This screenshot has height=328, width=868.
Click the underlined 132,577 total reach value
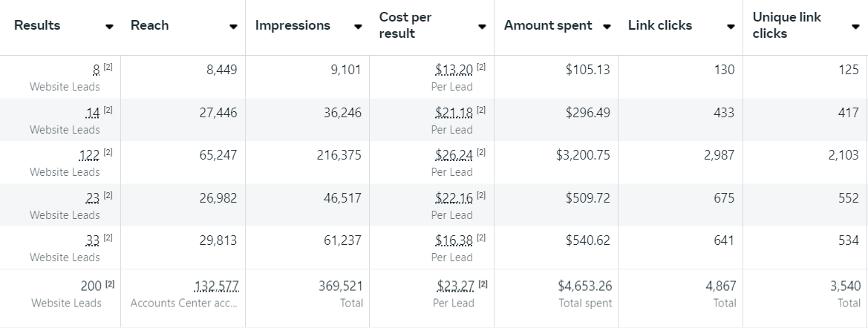click(217, 286)
